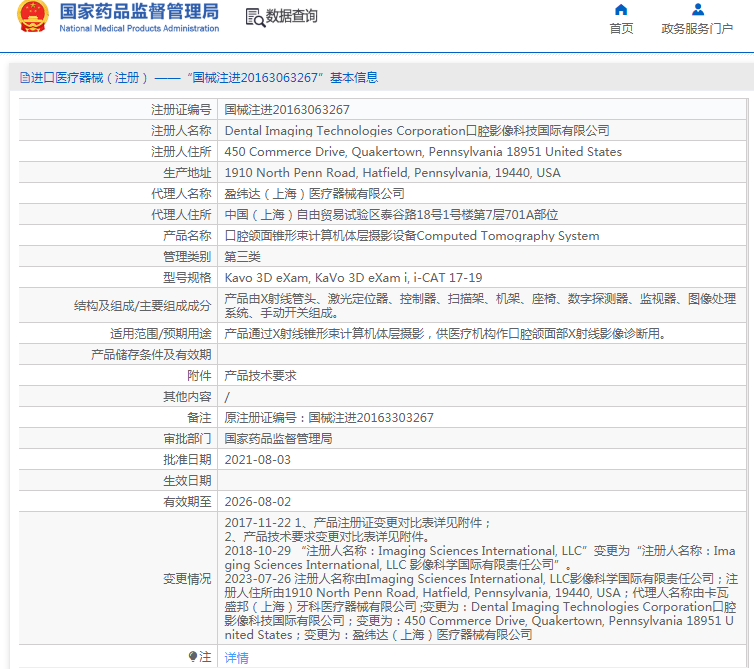Select the 结构及组成/主要组成成分 label
Screen dimensions: 754x669
point(142,306)
